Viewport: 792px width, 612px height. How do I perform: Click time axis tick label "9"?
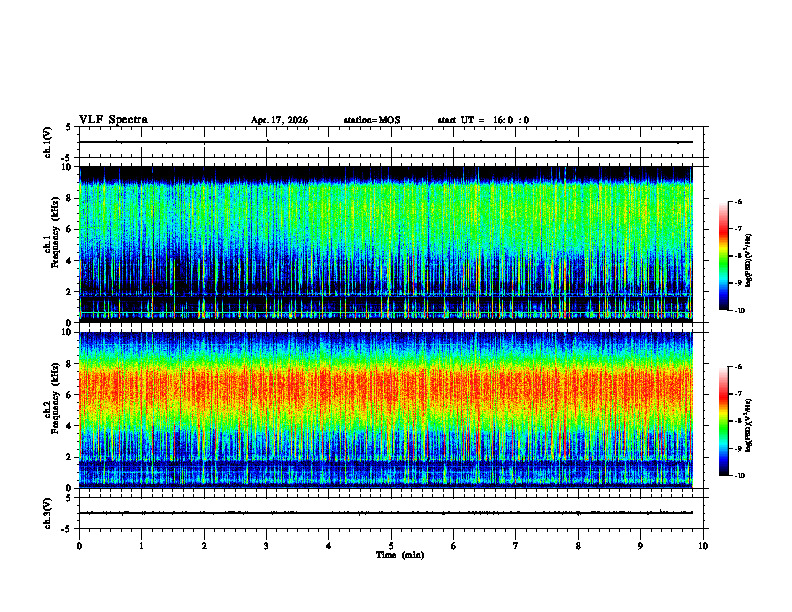pos(640,546)
